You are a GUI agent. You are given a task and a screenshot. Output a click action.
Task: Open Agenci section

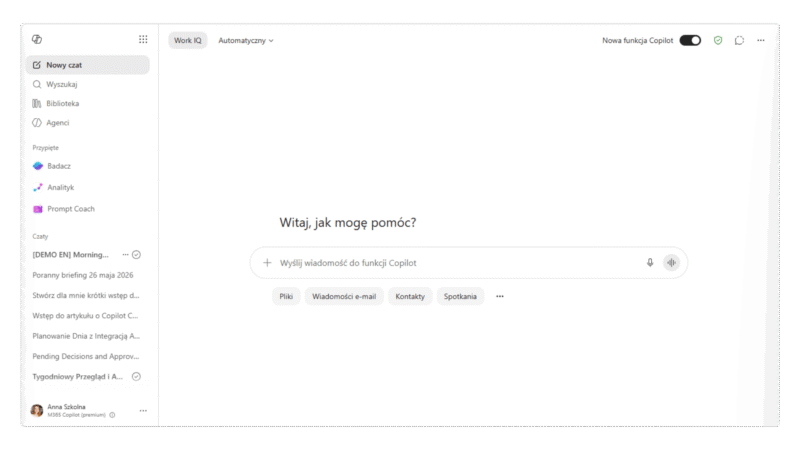click(x=88, y=123)
